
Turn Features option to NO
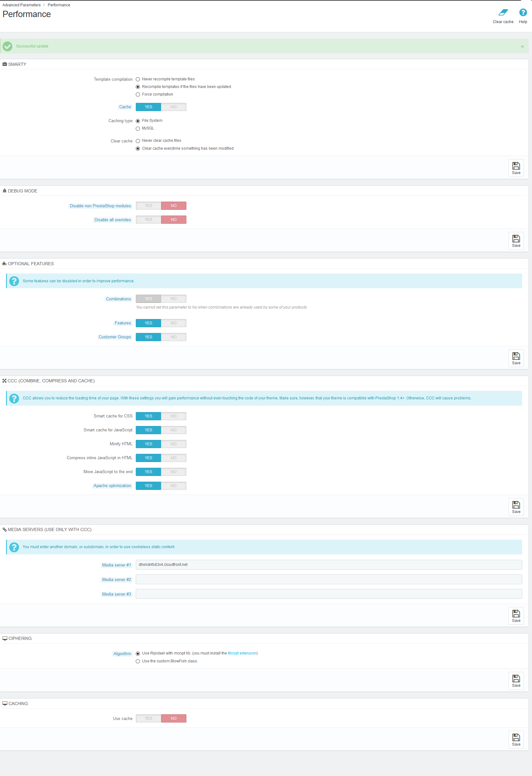[174, 323]
